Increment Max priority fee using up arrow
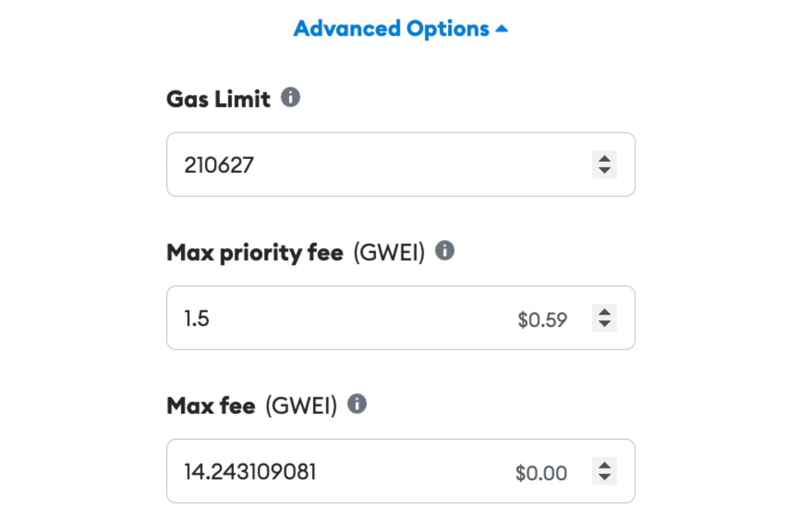798x532 pixels. [x=604, y=311]
